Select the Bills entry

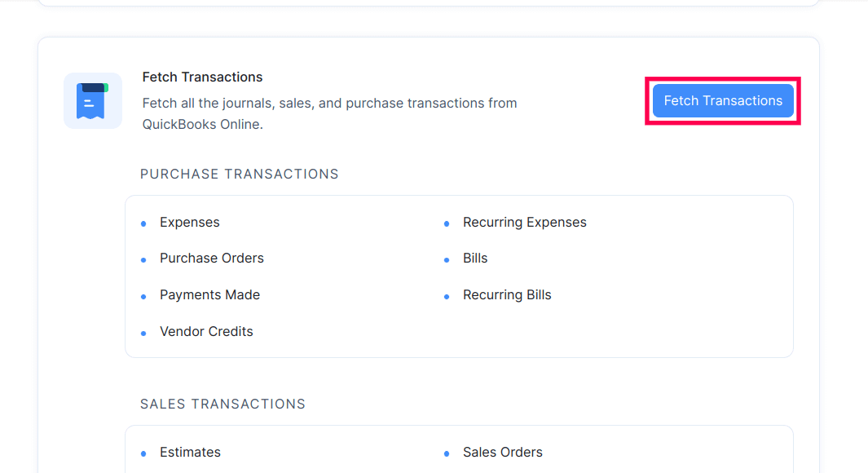[x=475, y=258]
